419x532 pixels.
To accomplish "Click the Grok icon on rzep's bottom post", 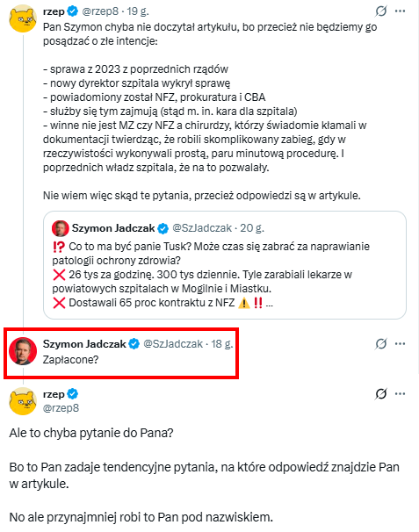I will click(381, 394).
